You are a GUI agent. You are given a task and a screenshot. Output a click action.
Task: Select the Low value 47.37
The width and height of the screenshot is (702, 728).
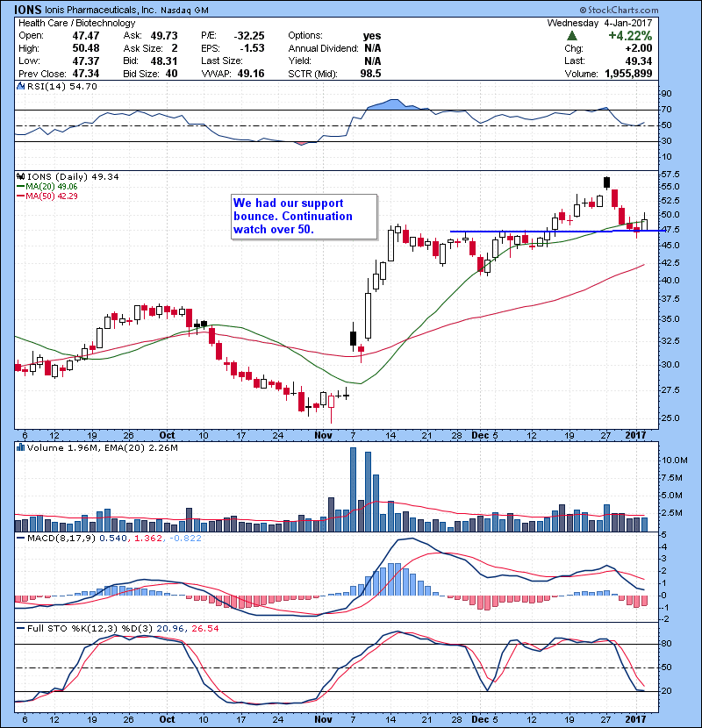[86, 61]
